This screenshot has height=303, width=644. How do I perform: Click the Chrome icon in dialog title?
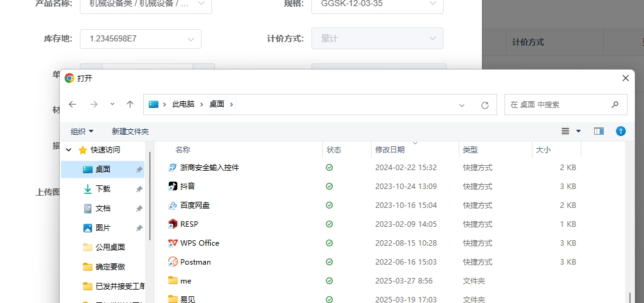pos(69,78)
